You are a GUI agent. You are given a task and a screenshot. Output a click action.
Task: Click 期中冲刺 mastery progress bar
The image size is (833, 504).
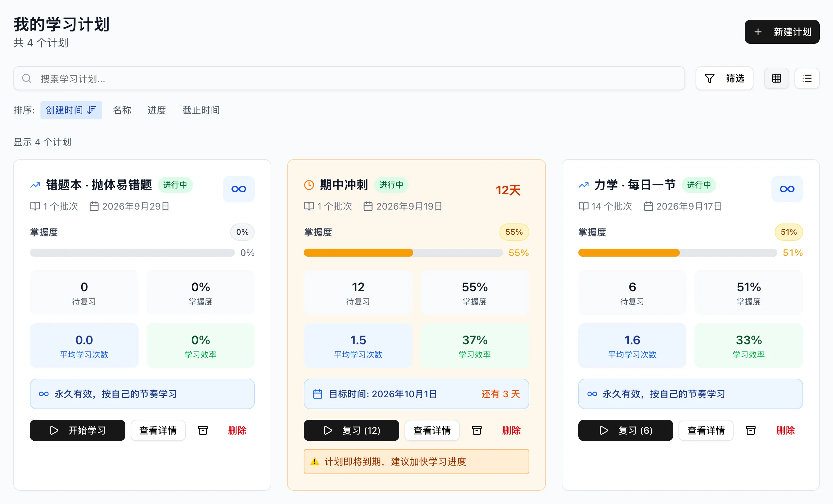click(x=403, y=253)
